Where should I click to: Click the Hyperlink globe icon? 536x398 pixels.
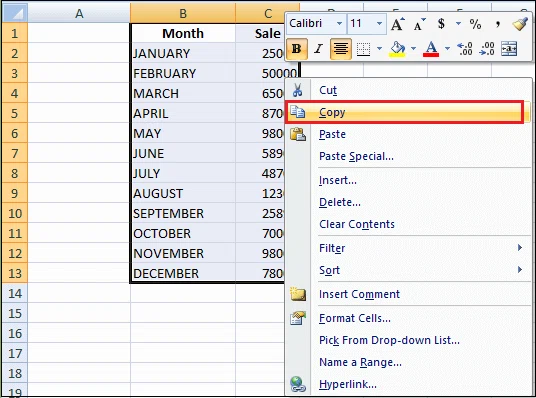point(298,384)
